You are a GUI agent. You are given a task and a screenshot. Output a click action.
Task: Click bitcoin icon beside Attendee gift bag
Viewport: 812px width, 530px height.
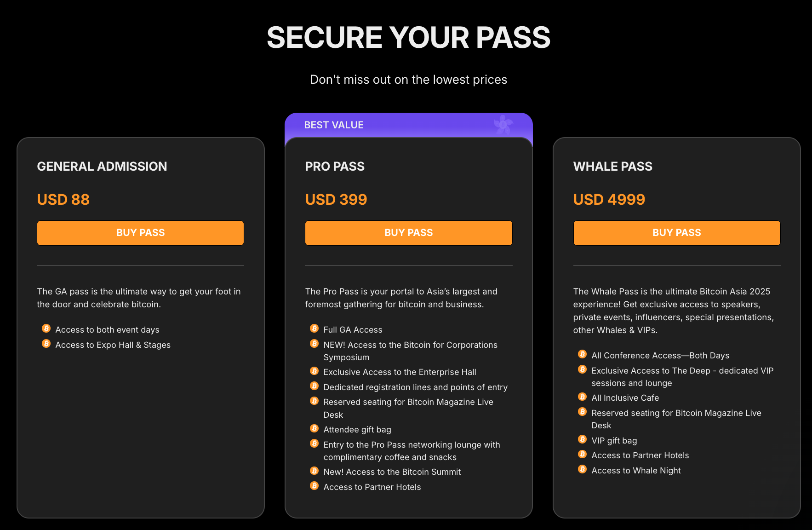pos(314,428)
